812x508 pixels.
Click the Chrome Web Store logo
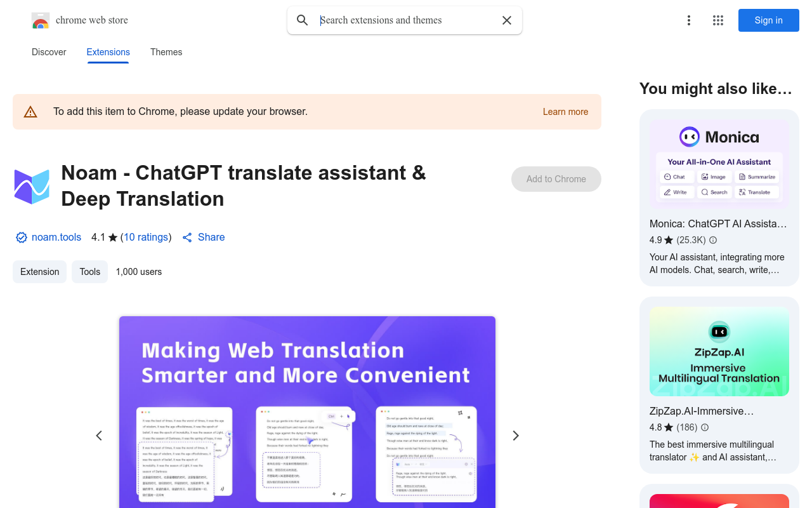coord(41,20)
